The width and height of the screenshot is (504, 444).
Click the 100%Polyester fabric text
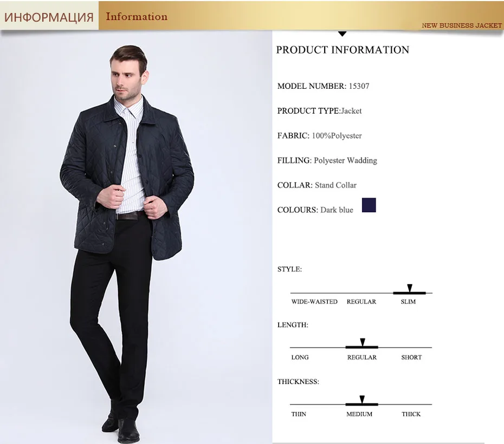pos(337,136)
